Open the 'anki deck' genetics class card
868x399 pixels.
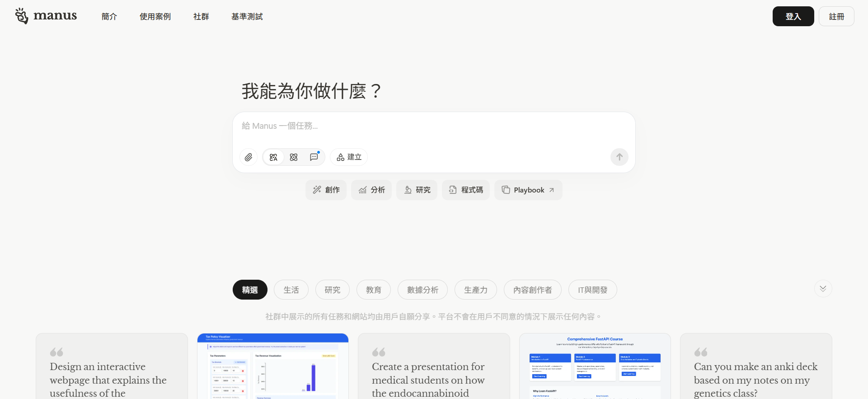(x=756, y=366)
